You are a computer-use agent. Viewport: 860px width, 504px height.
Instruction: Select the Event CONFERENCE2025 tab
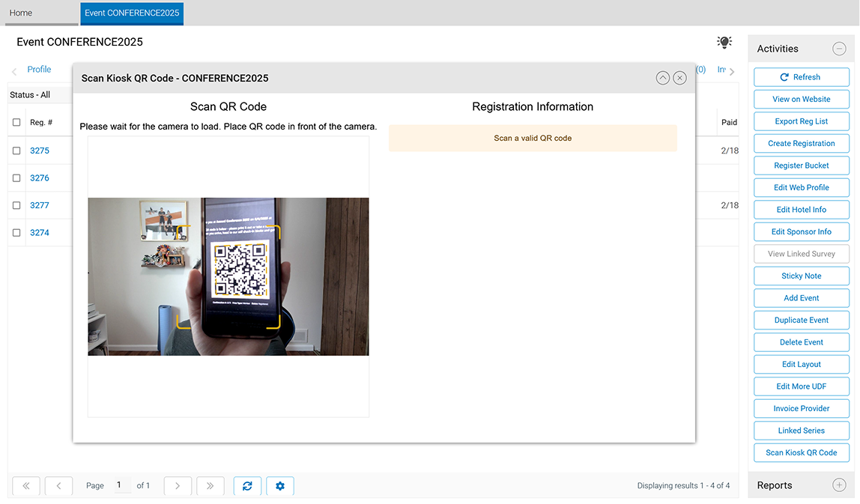(x=132, y=13)
